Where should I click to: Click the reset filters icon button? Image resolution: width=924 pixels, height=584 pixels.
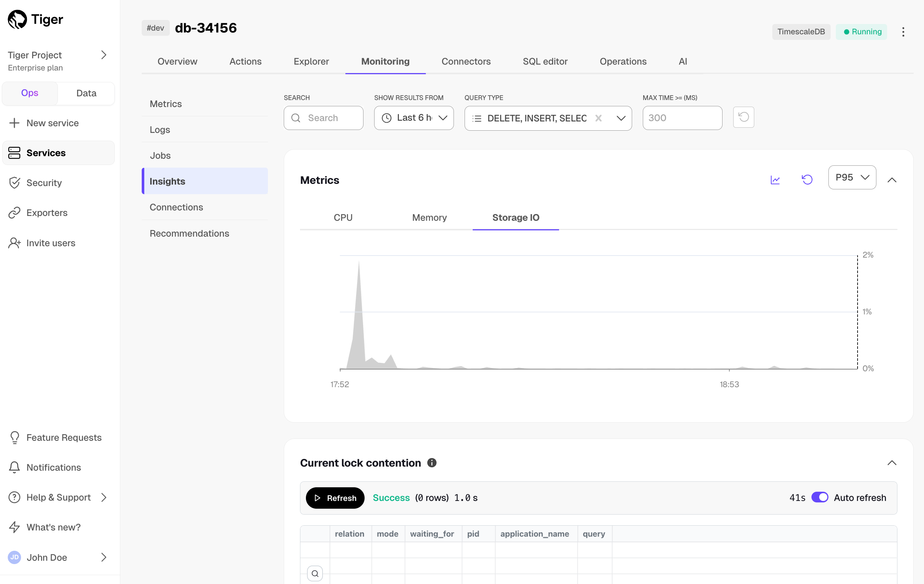[x=743, y=117]
